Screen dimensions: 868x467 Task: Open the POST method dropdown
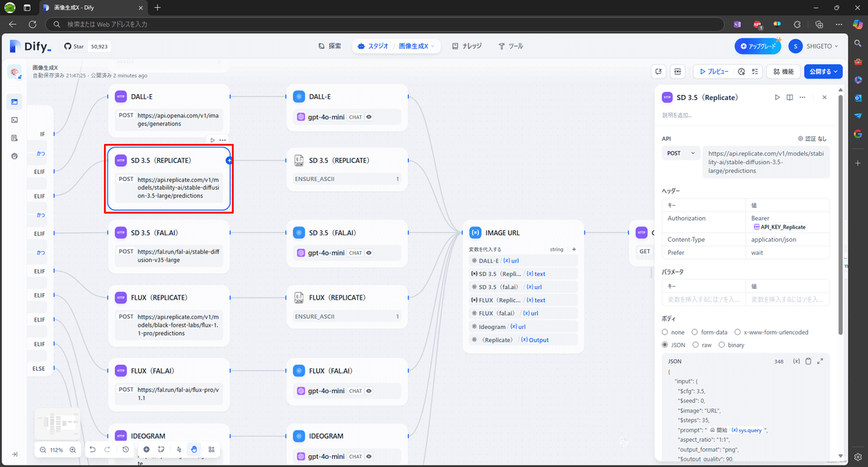point(681,153)
